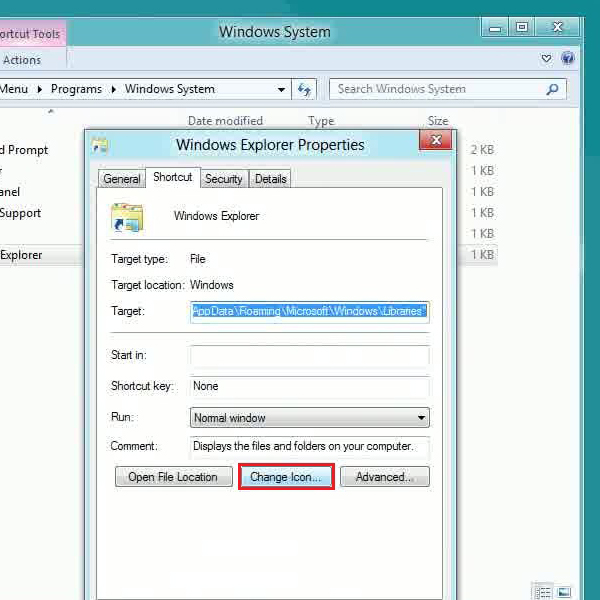
Task: Click the search magnifier in Search Windows System
Action: (552, 90)
